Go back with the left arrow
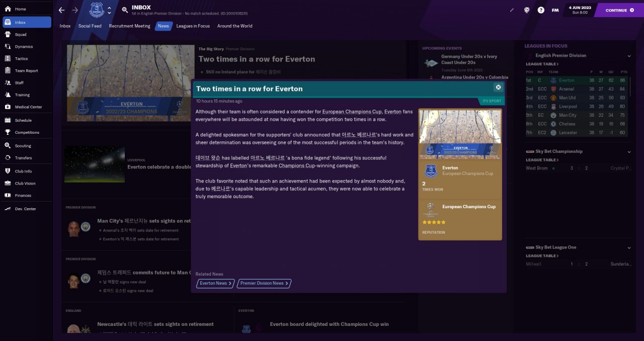 (x=61, y=10)
